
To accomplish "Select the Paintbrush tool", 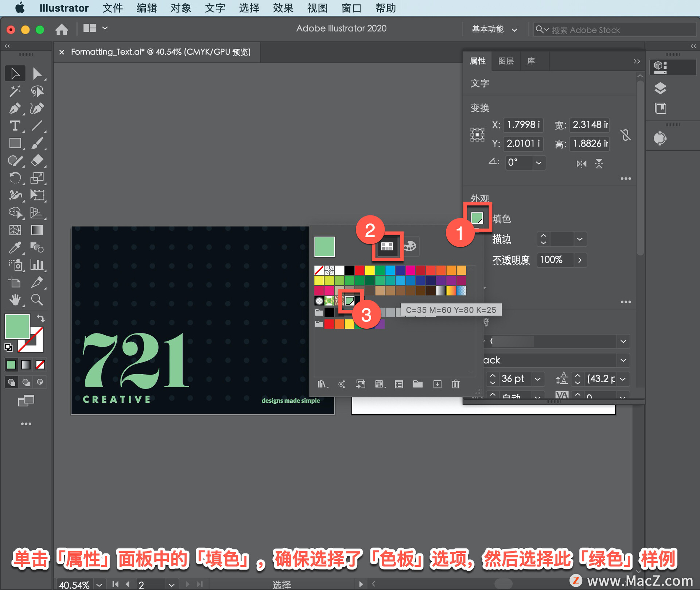I will click(x=37, y=143).
